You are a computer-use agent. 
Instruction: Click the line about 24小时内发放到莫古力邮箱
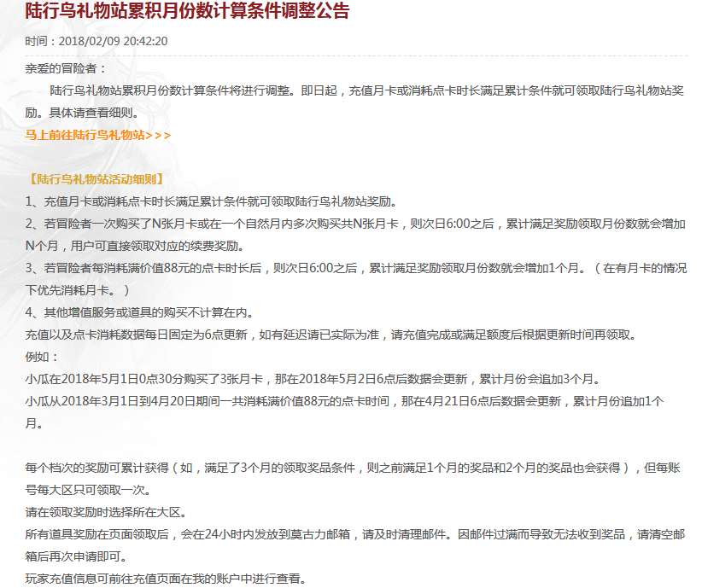click(x=355, y=534)
